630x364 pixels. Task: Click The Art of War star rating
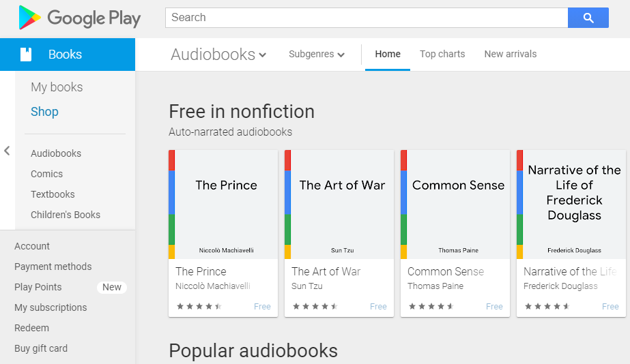(x=315, y=307)
